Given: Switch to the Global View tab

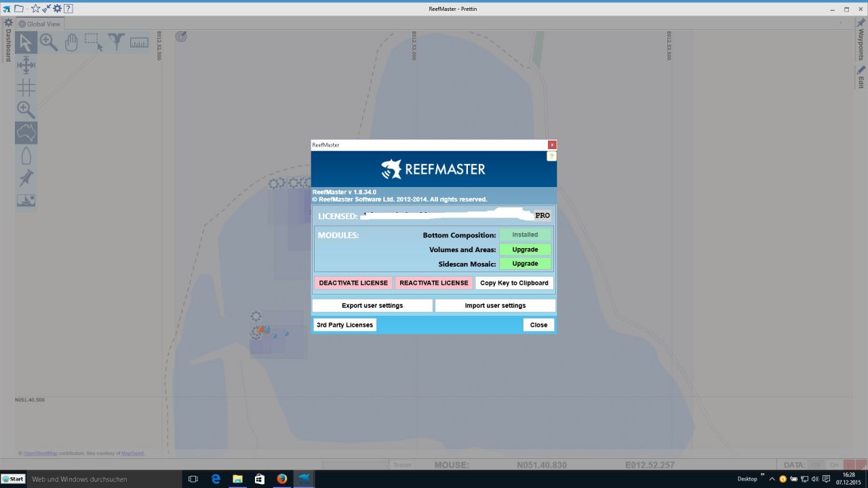Looking at the screenshot, I should (39, 24).
